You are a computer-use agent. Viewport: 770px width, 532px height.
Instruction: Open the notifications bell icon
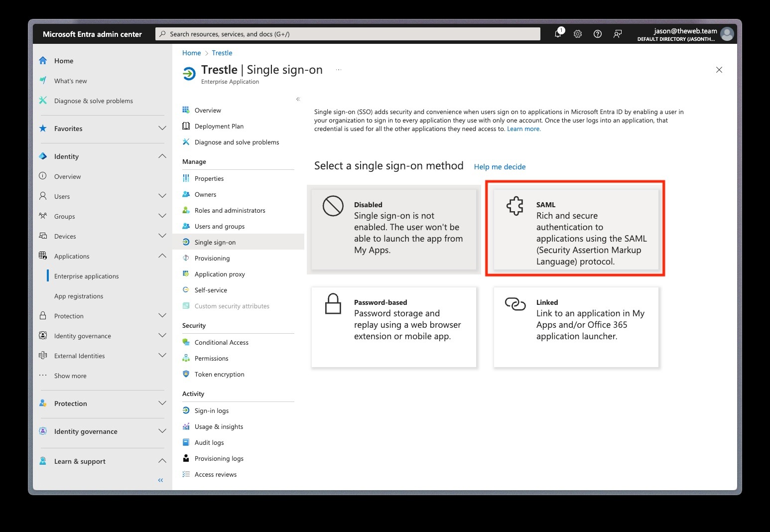pyautogui.click(x=558, y=34)
